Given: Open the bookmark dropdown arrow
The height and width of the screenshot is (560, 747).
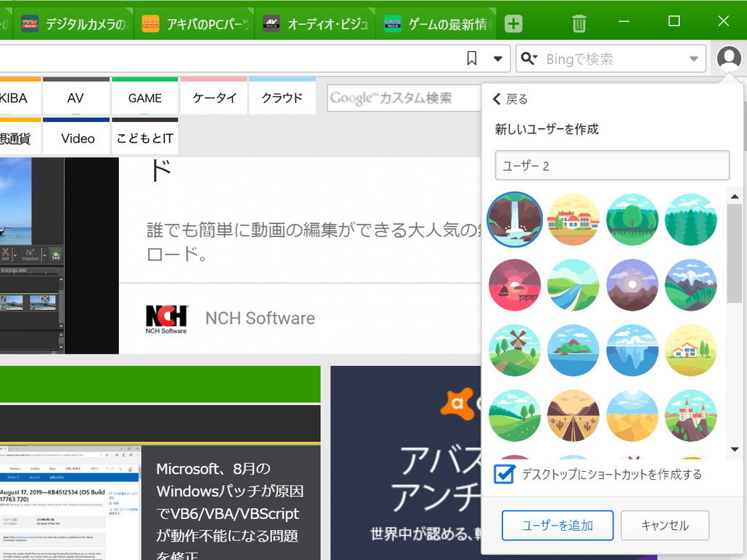Looking at the screenshot, I should (498, 58).
